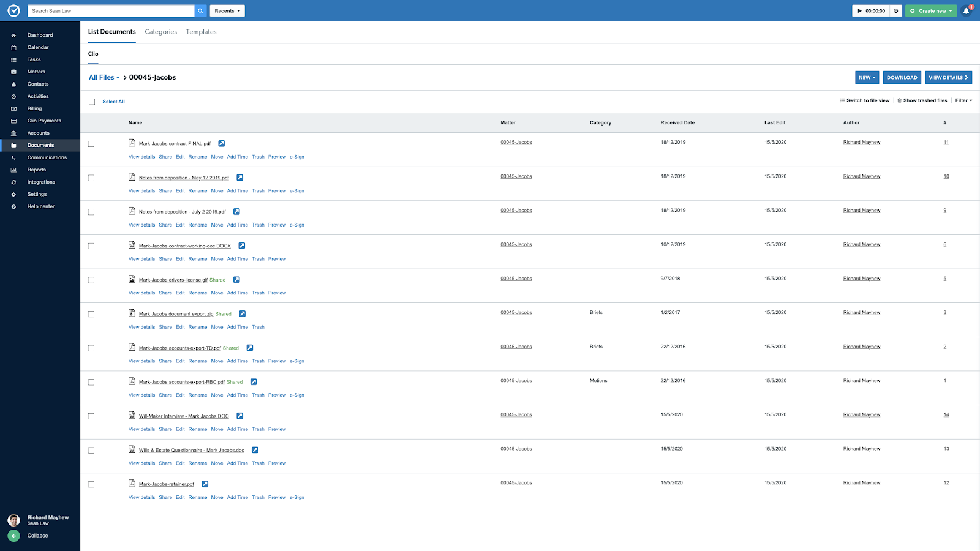
Task: Click Show trashed files
Action: (x=922, y=100)
